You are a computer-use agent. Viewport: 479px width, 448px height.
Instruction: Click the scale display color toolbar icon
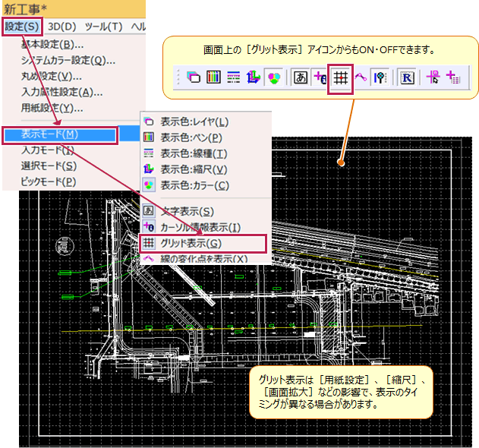(x=252, y=78)
